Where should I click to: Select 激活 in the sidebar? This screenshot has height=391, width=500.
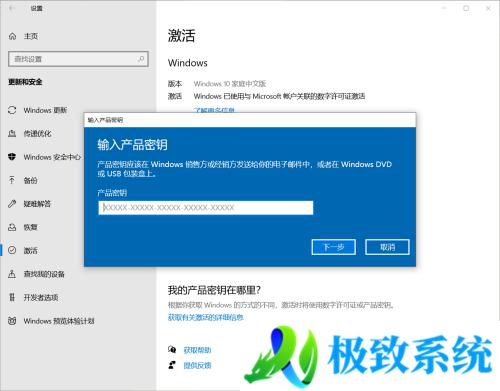tap(30, 251)
